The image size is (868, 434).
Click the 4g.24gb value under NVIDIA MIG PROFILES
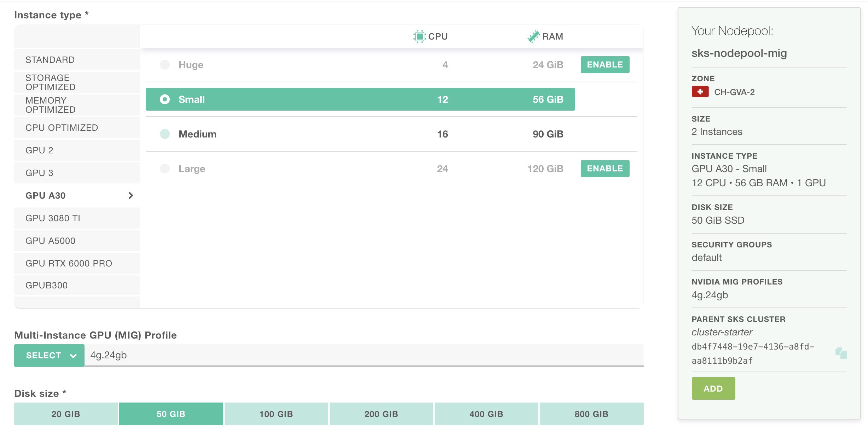click(710, 295)
